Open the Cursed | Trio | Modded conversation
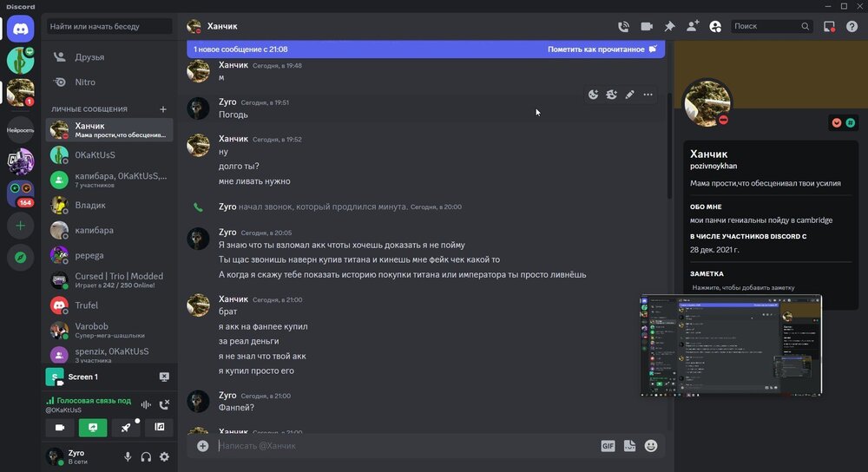 [x=109, y=280]
